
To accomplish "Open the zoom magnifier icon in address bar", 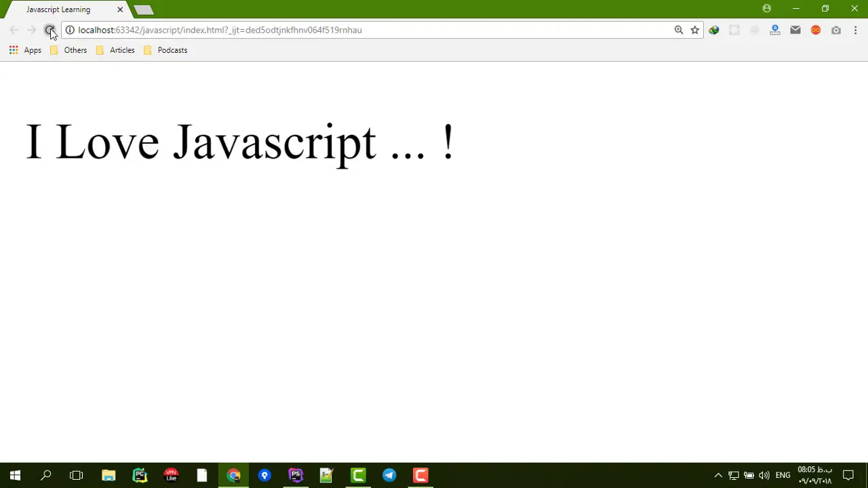I will click(x=678, y=30).
